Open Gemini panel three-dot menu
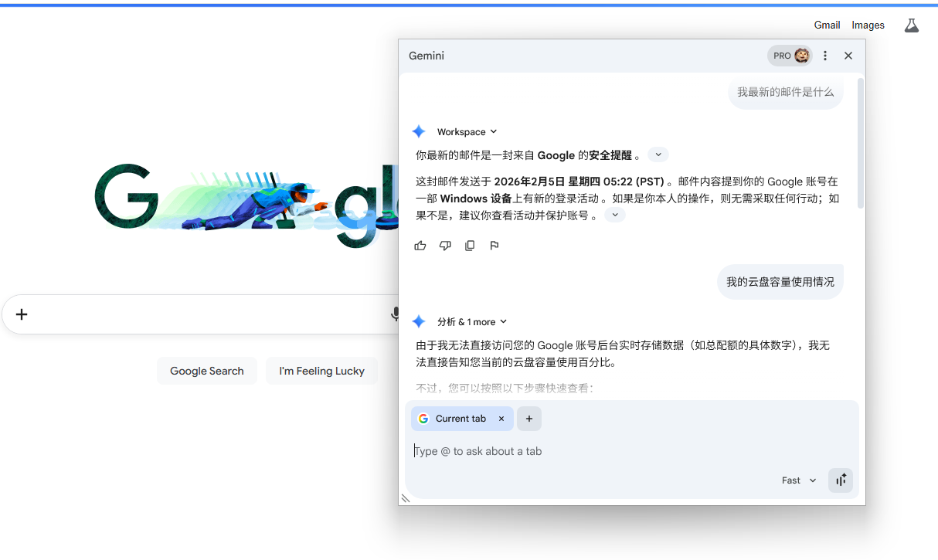Image resolution: width=938 pixels, height=560 pixels. tap(825, 56)
